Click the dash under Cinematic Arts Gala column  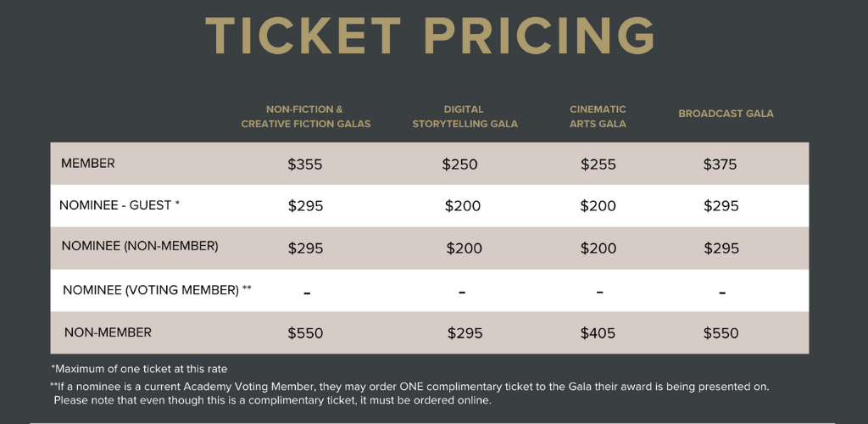click(599, 292)
